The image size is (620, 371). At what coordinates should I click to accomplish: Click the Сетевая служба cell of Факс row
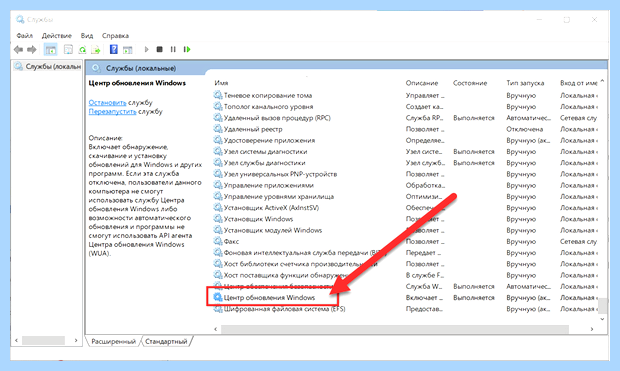pos(578,242)
